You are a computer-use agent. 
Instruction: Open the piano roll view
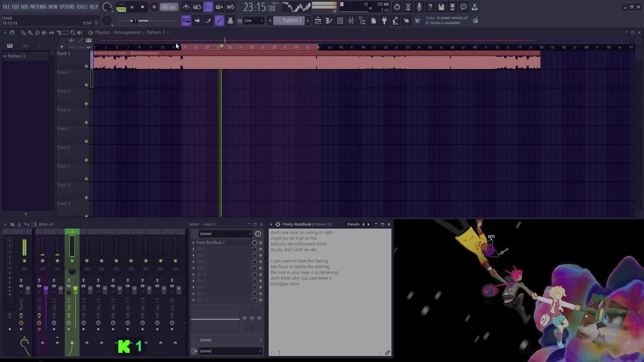[329, 21]
